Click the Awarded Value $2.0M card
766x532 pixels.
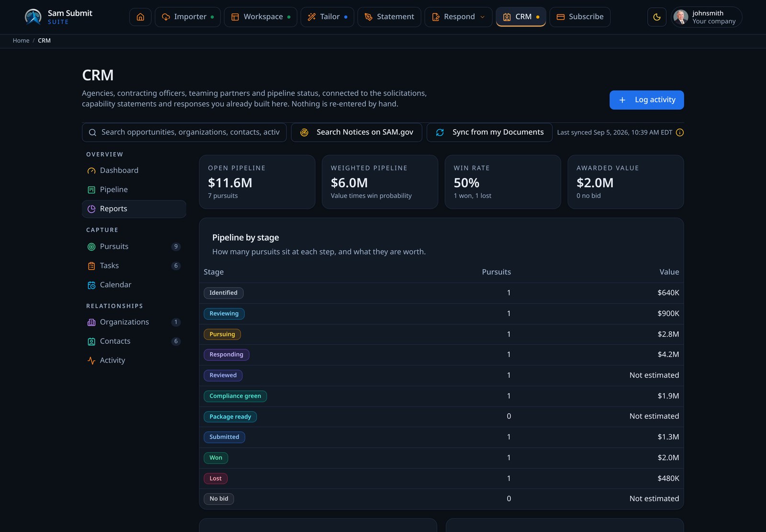[626, 182]
